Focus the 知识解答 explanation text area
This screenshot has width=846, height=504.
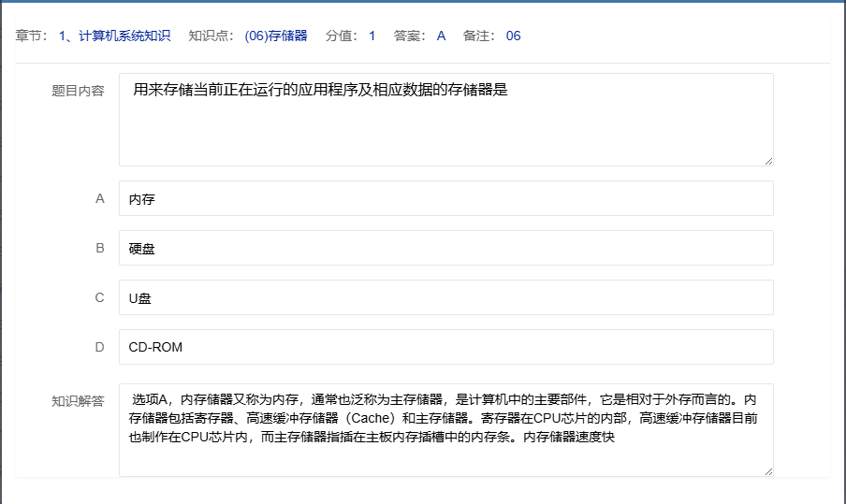445,429
